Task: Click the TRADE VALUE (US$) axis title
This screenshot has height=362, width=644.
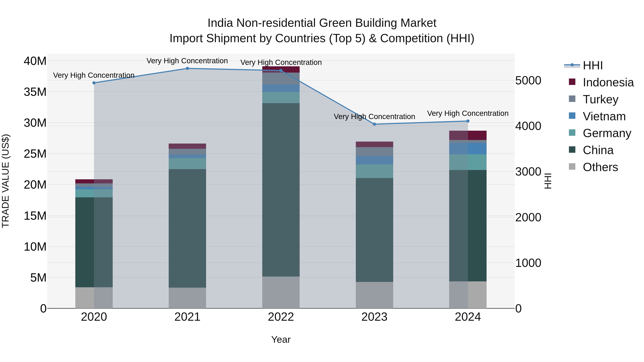Action: pos(6,181)
